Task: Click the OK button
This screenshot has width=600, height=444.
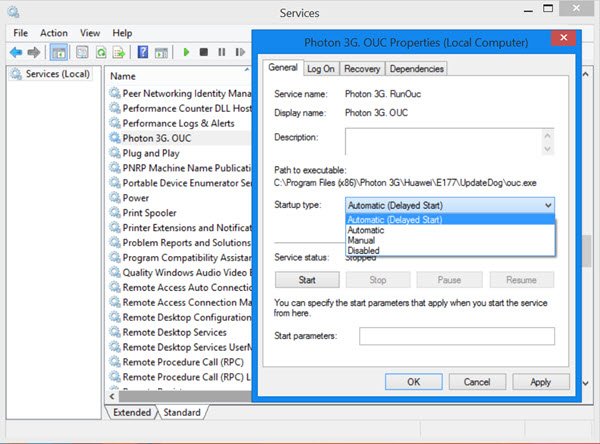Action: pyautogui.click(x=414, y=382)
